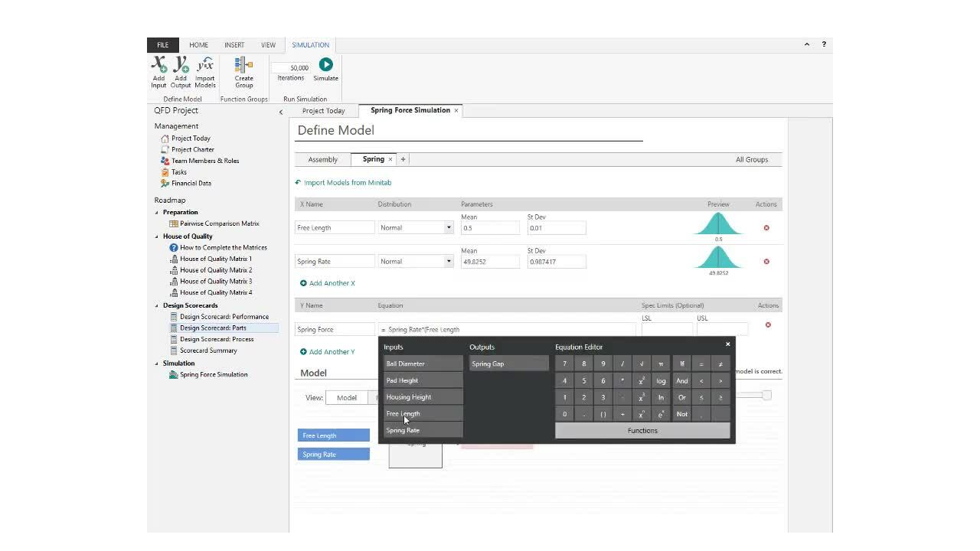Delete the Spring Rate input row

[766, 261]
